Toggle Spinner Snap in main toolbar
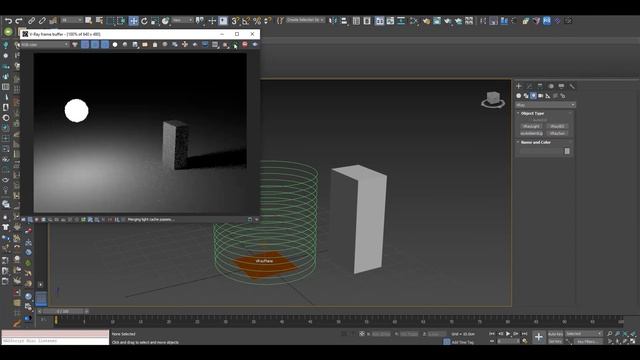The height and width of the screenshot is (360, 640). coord(267,20)
